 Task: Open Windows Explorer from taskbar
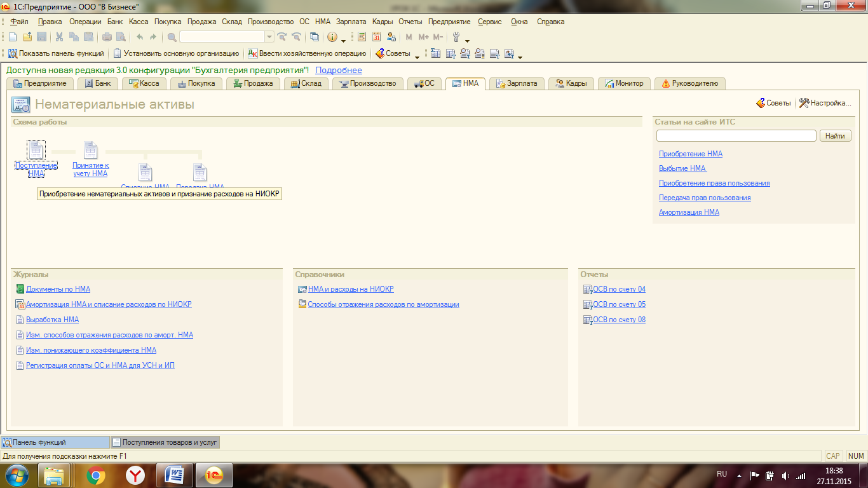55,475
